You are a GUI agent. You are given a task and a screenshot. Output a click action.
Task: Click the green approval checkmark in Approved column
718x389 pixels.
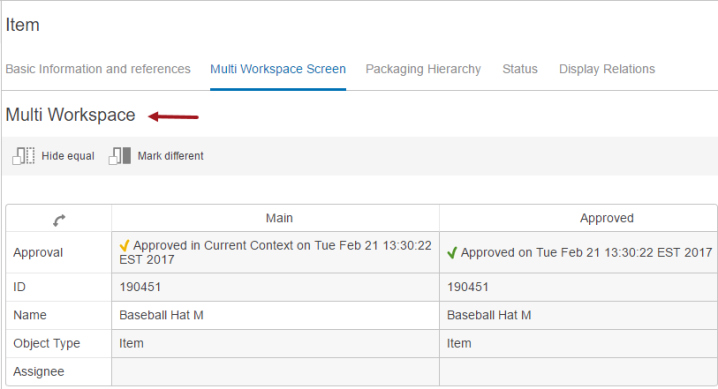coord(452,253)
